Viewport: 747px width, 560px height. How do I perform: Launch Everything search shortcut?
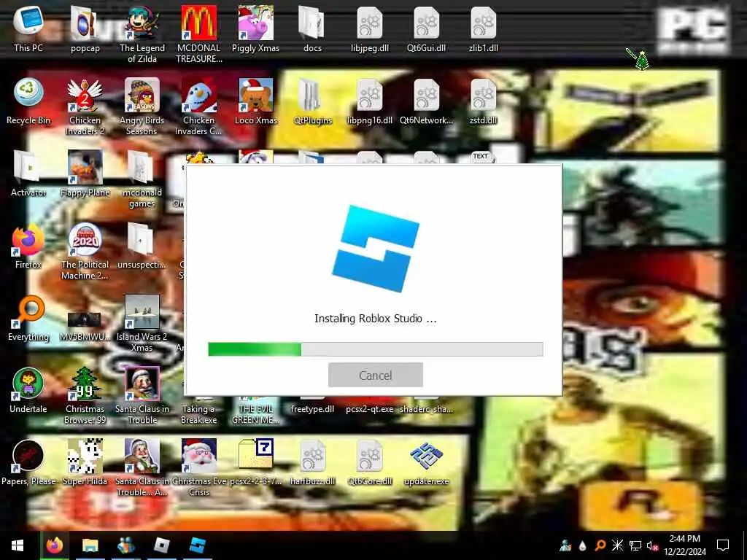click(x=28, y=318)
